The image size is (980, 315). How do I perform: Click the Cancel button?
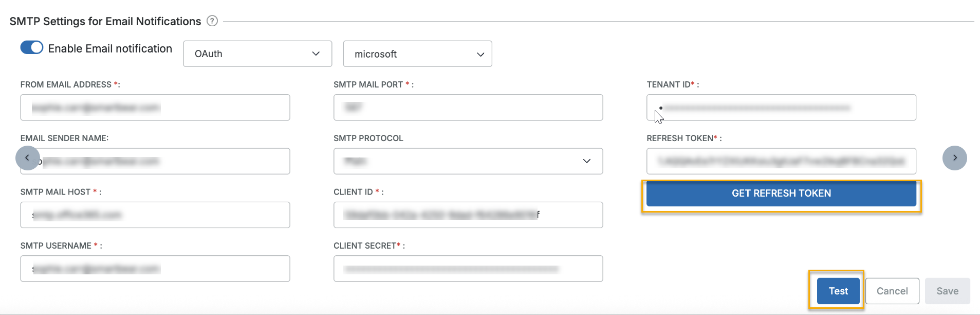[x=892, y=290]
